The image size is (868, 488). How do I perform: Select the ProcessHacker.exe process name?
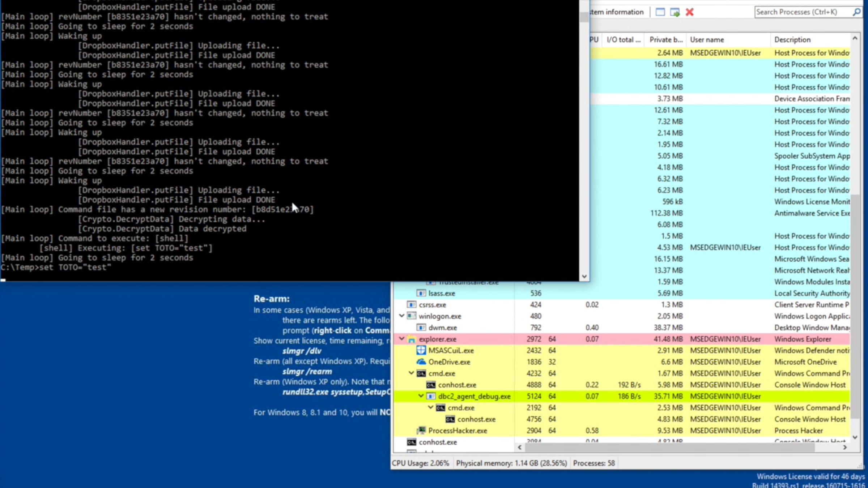(x=458, y=431)
